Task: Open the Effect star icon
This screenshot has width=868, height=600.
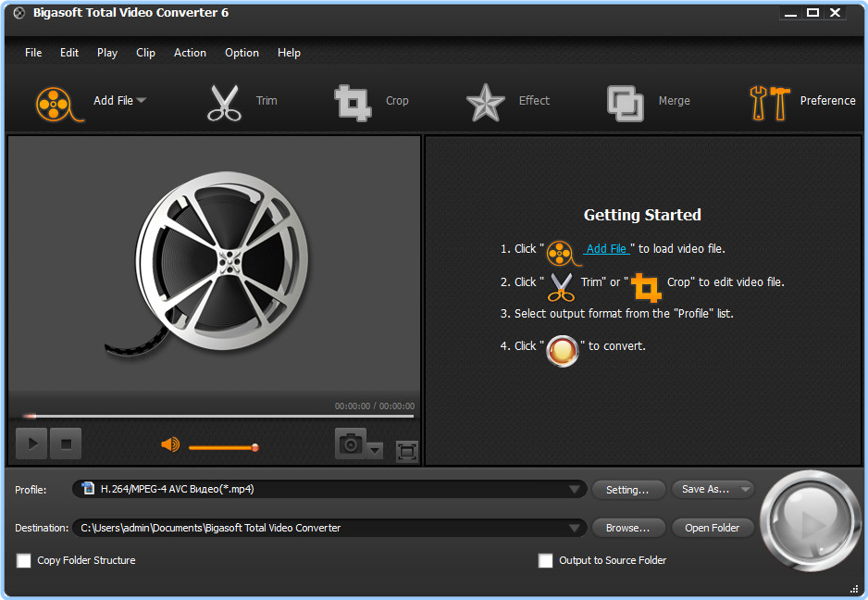Action: click(x=486, y=103)
